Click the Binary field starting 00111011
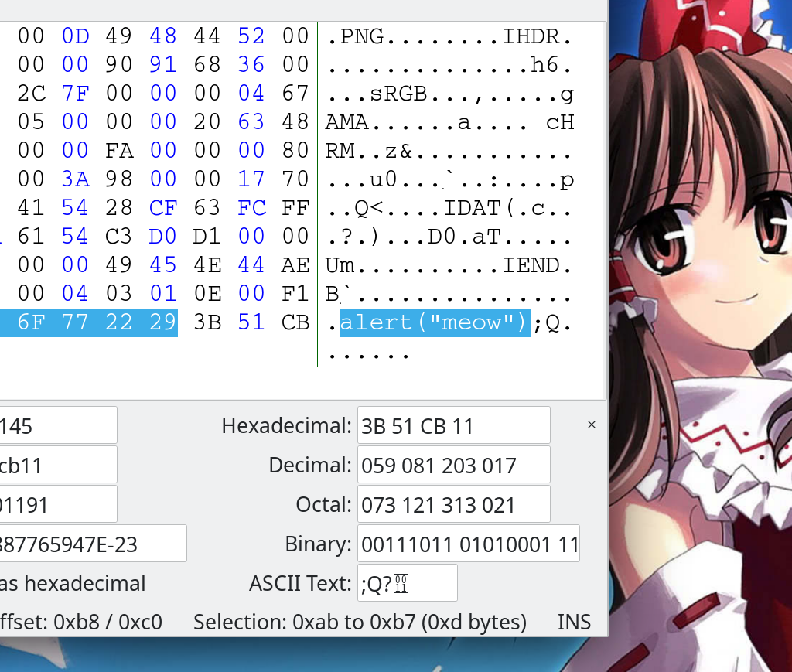The image size is (792, 672). tap(468, 544)
